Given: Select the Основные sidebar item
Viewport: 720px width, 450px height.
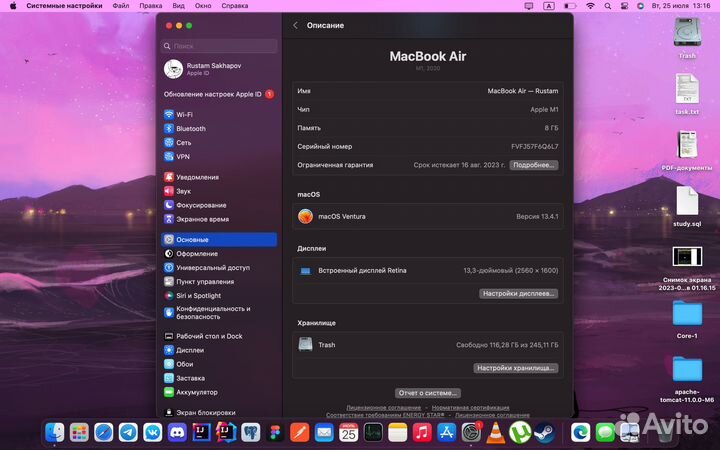Looking at the screenshot, I should (x=219, y=239).
